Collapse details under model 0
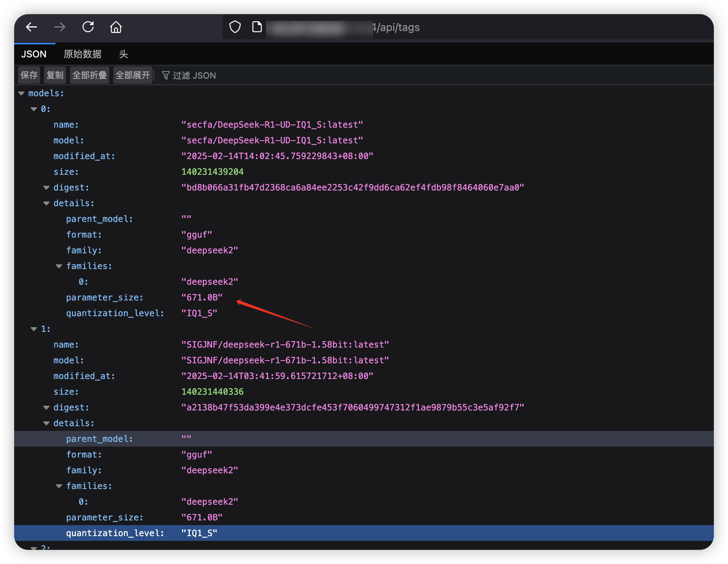This screenshot has height=564, width=728. click(46, 203)
